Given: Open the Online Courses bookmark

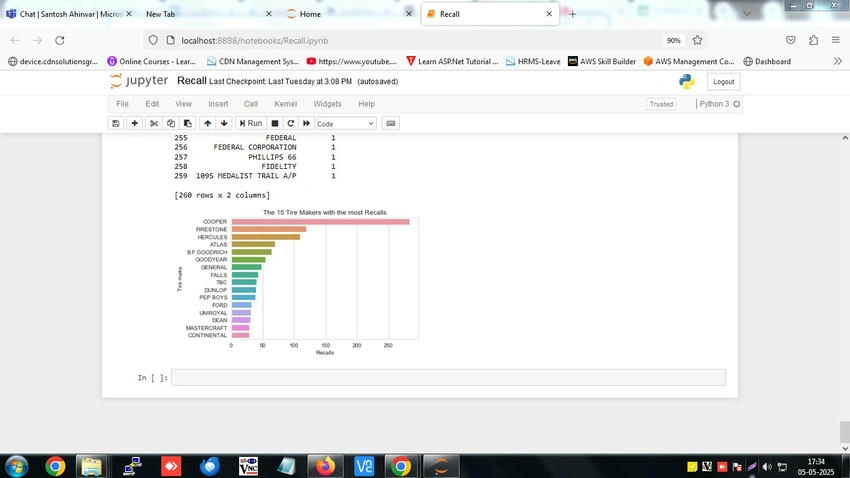Looking at the screenshot, I should (151, 61).
